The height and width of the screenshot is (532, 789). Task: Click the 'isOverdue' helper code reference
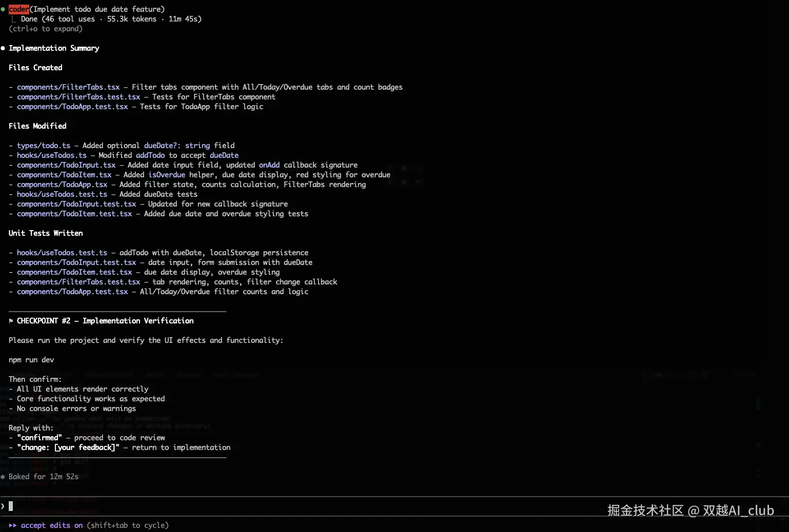(167, 175)
